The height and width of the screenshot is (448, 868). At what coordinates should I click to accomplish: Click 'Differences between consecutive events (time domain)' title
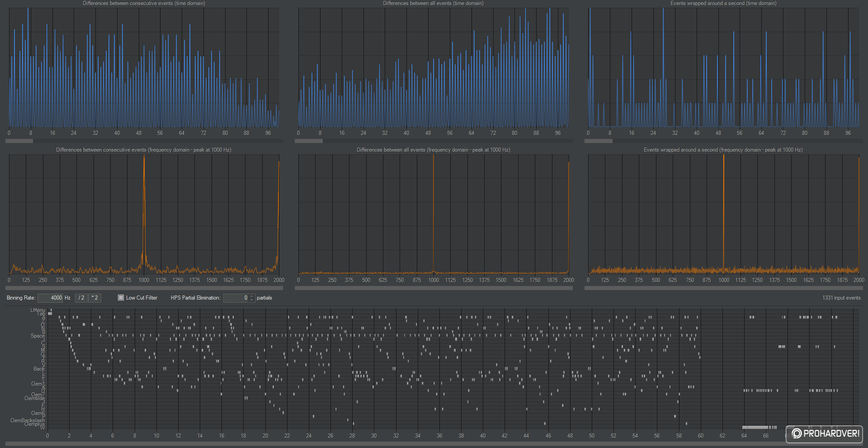pos(144,3)
